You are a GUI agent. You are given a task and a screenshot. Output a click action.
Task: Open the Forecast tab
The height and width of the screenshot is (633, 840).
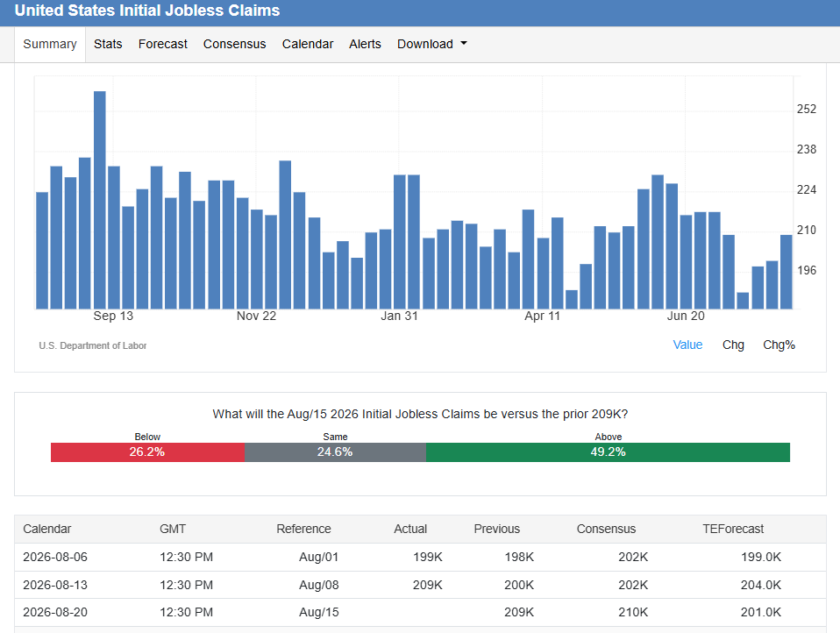click(163, 45)
